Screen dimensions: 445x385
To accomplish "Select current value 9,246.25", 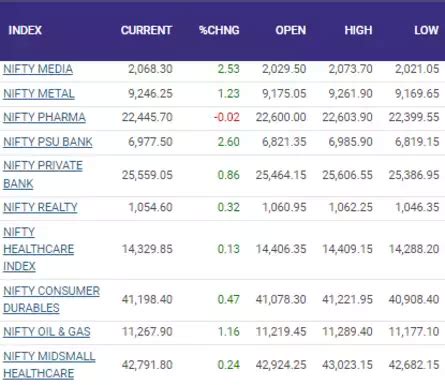I will click(150, 94).
